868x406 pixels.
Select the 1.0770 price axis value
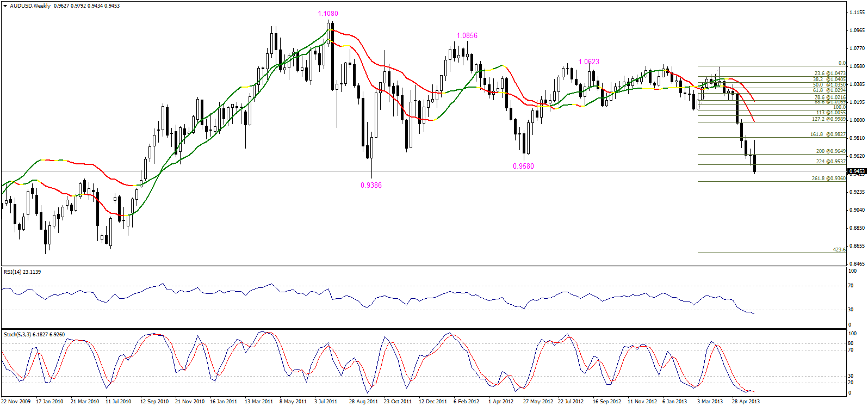point(857,48)
